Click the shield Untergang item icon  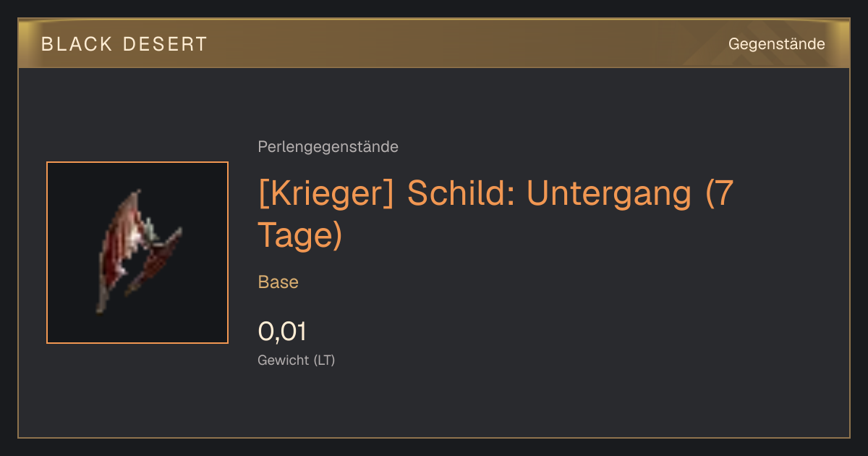click(x=137, y=252)
